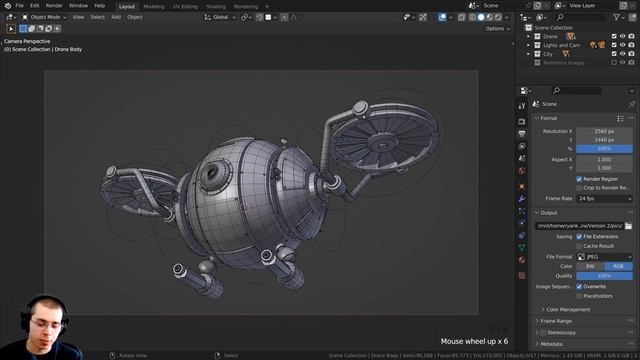This screenshot has width=640, height=360.
Task: Toggle the snapping magnet icon
Action: pos(259,17)
